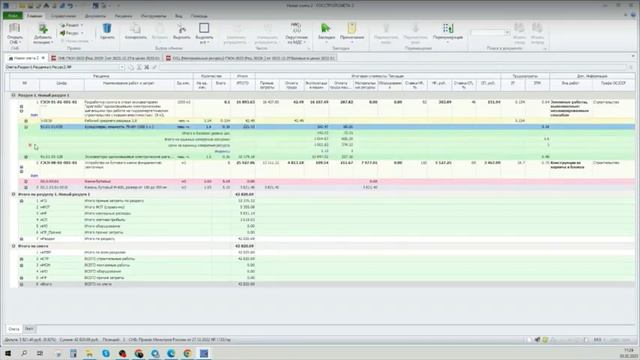Image resolution: width=640 pixels, height=360 pixels.
Task: Click the Шифр column header
Action: [62, 83]
